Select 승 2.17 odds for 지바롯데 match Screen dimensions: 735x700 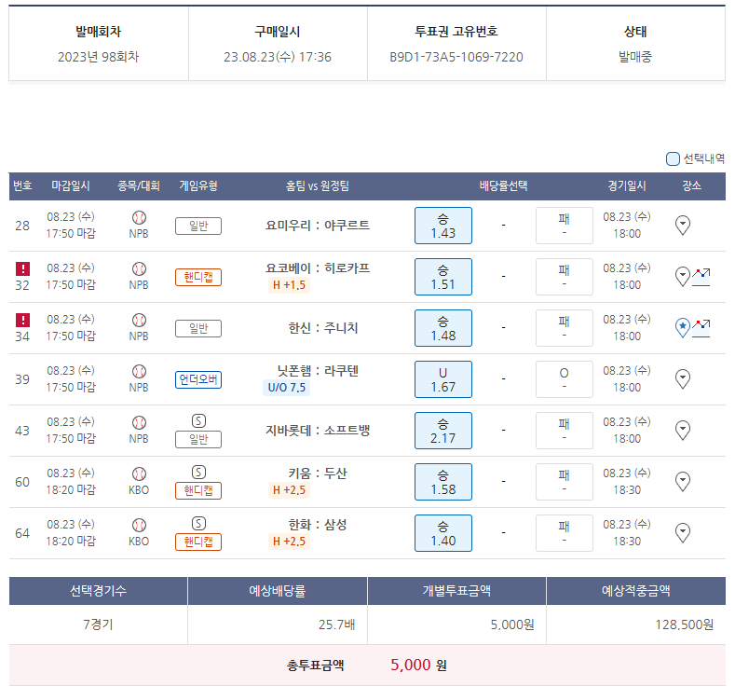[x=442, y=431]
